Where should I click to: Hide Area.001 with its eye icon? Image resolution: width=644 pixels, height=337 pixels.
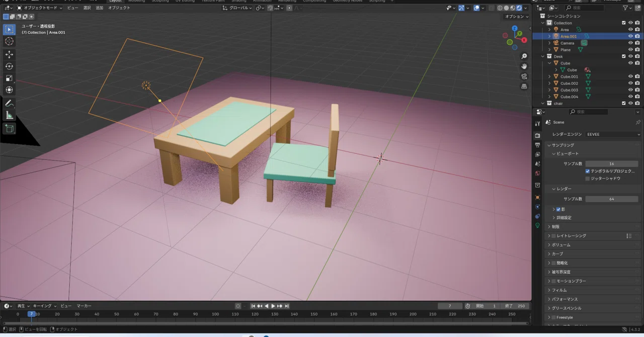coord(630,36)
